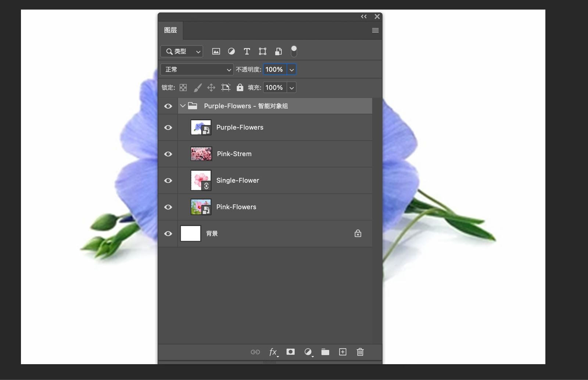
Task: Open the Layers panel hamburger menu
Action: (375, 31)
